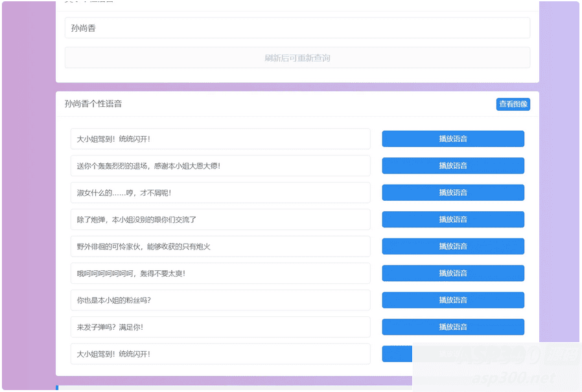Select the text of the first voice line
This screenshot has width=582, height=392.
pyautogui.click(x=220, y=139)
